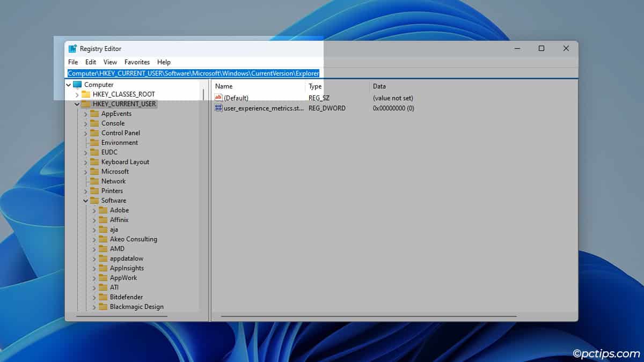Click the Network folder icon
644x362 pixels.
(94, 181)
